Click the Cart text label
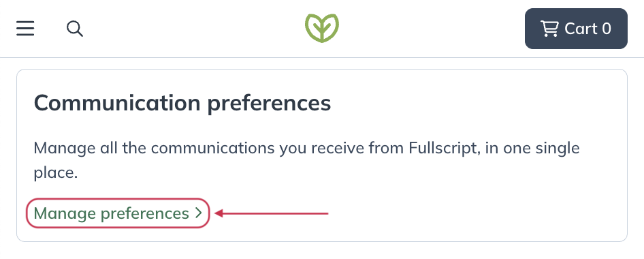 coord(581,29)
